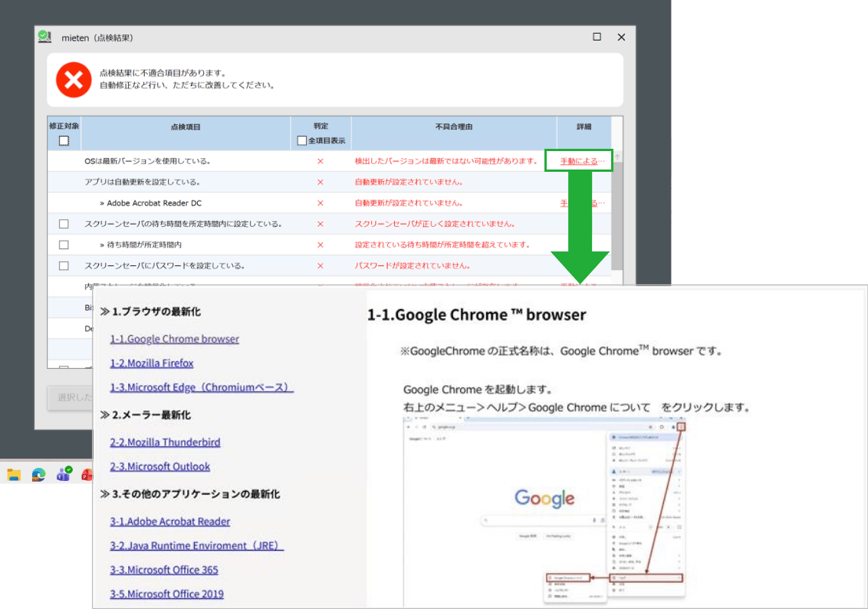Screen dimensions: 868x609
Task: Click the 3.その他のアプリケーションの最新化 heading
Action: pos(190,494)
